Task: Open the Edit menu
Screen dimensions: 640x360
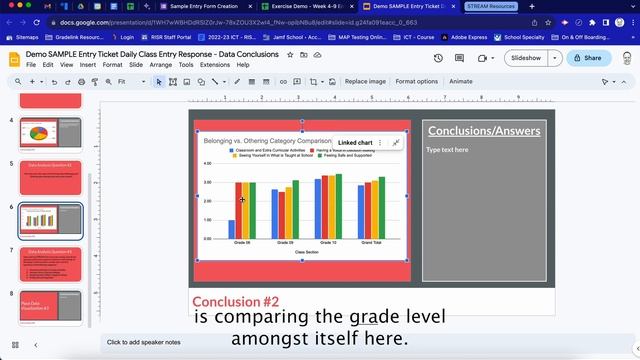Action: 48,65
